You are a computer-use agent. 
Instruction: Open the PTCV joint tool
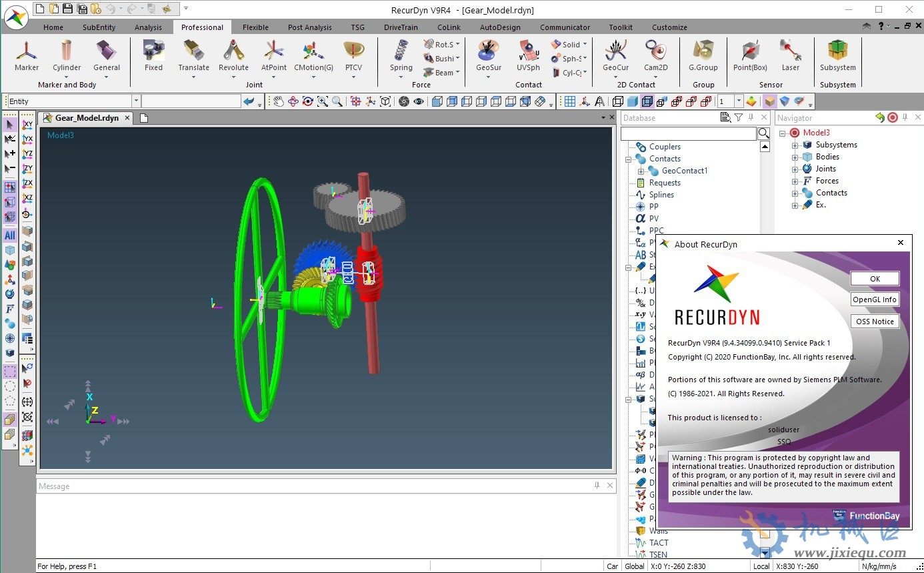click(x=354, y=58)
